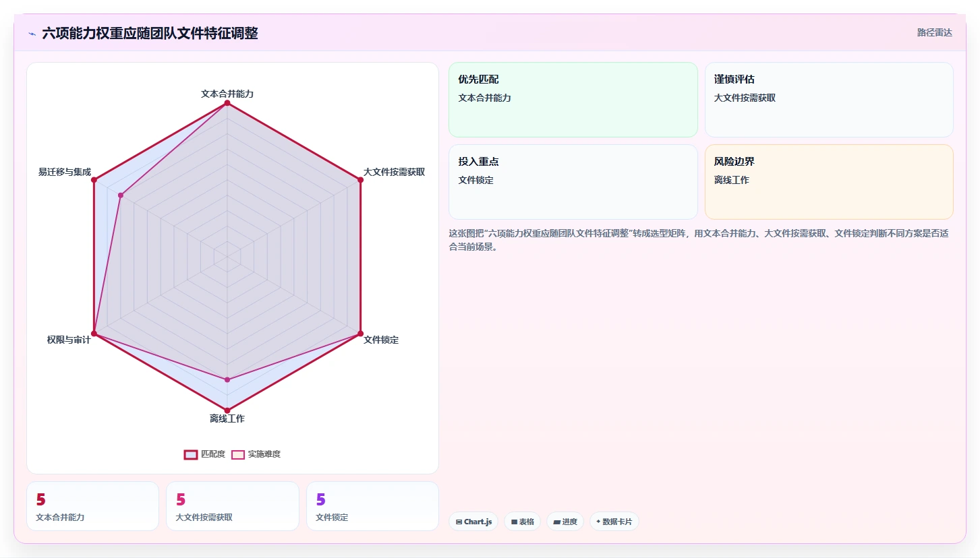Click the 文件锁定 radar axis label

(x=381, y=340)
